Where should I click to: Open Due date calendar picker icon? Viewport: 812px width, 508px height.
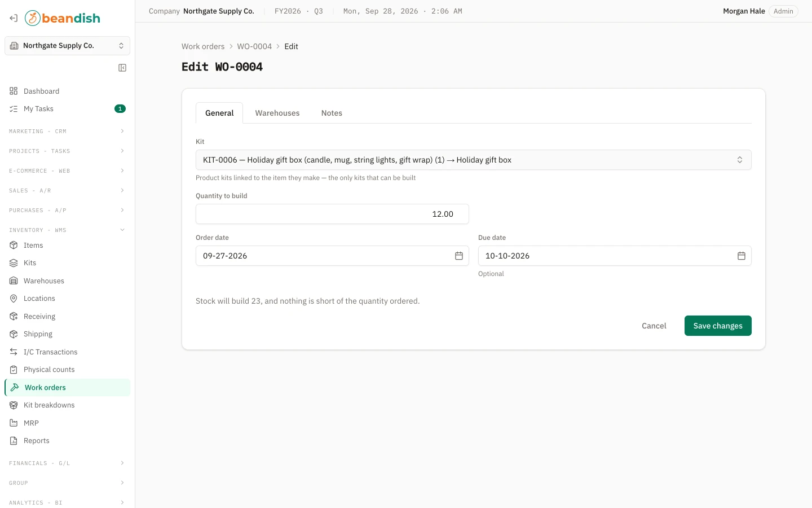point(742,256)
